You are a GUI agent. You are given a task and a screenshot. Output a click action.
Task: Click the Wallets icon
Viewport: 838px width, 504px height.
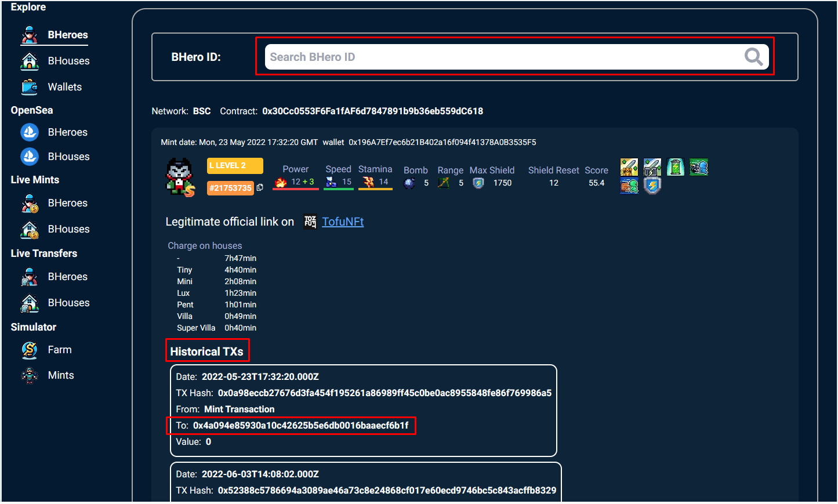pos(30,87)
